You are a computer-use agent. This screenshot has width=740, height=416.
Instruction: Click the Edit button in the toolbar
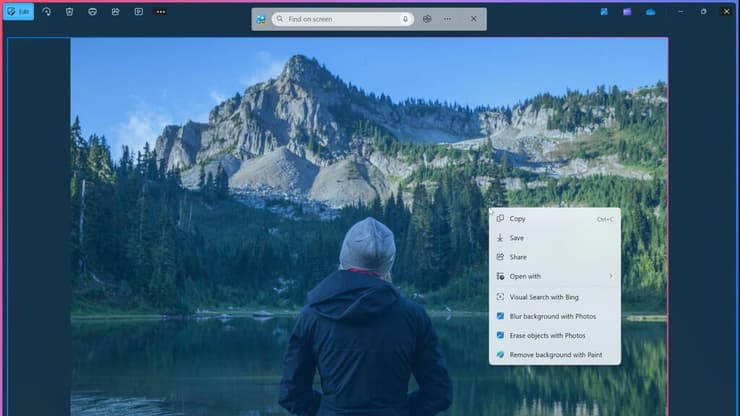(18, 12)
